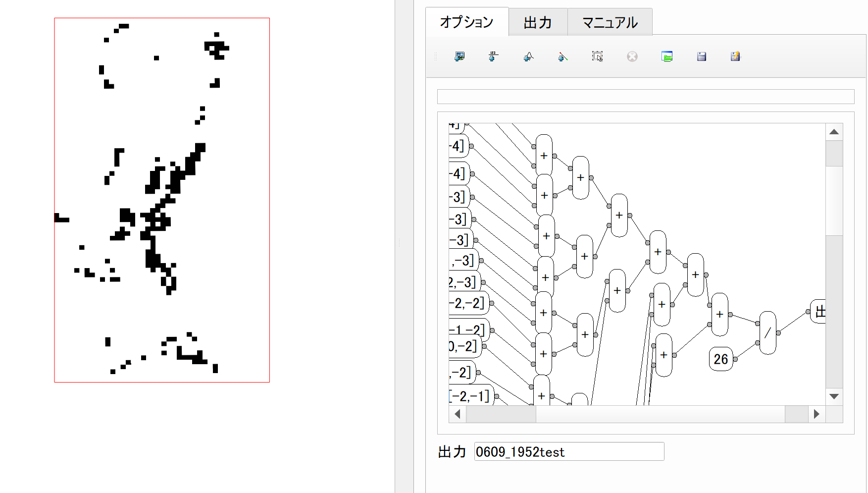The height and width of the screenshot is (493, 868).
Task: Switch to the 出力 tab
Action: [x=538, y=22]
